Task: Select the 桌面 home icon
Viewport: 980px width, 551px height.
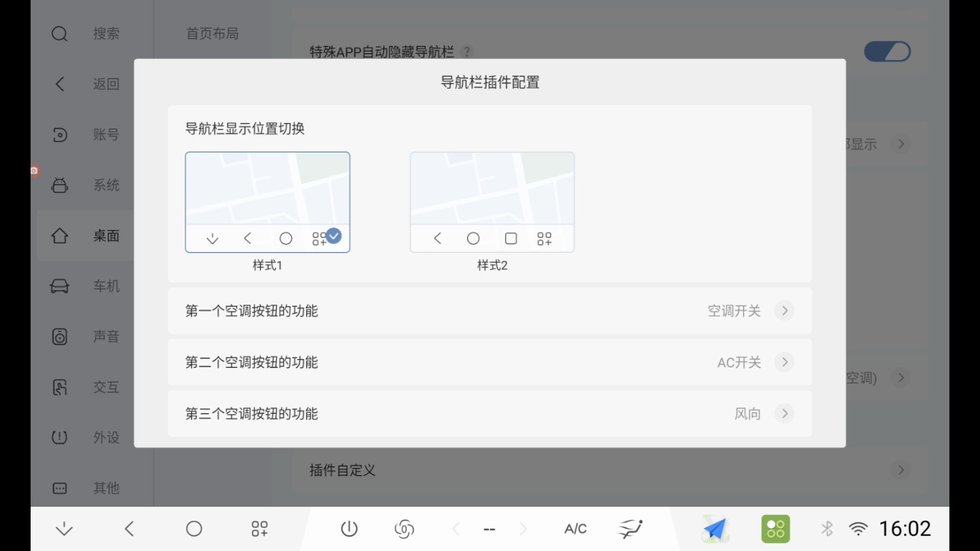Action: point(60,236)
